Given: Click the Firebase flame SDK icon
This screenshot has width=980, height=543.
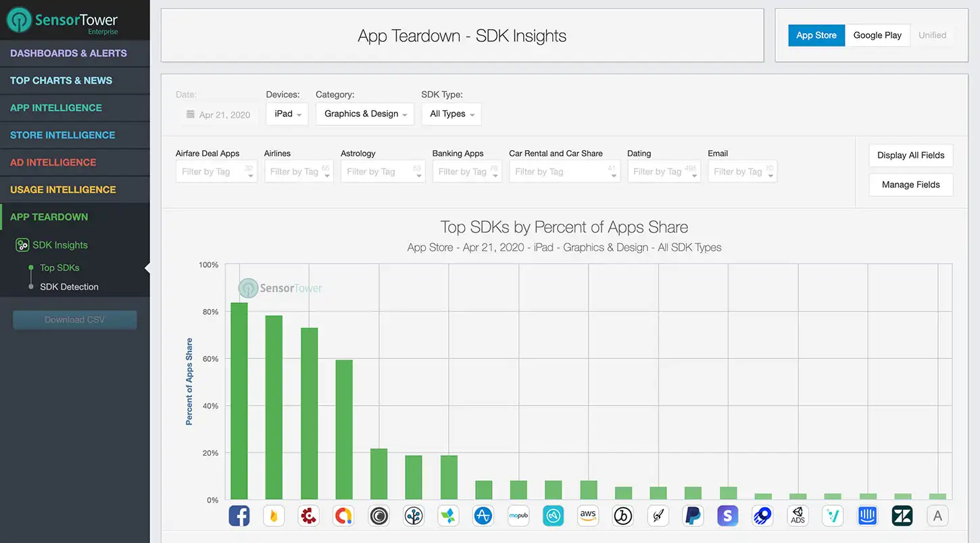Looking at the screenshot, I should [x=274, y=516].
